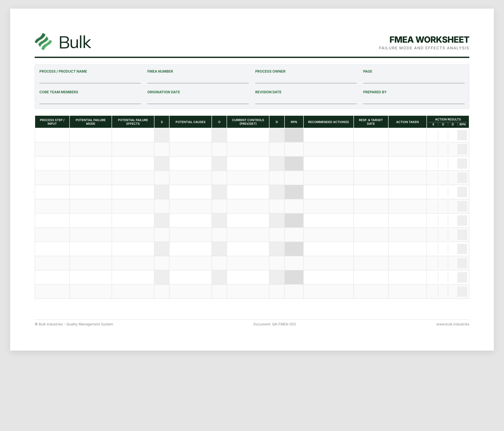Click the Document: QA-FMEA-002 footer text
Screen dimensions: 504x431
274,324
